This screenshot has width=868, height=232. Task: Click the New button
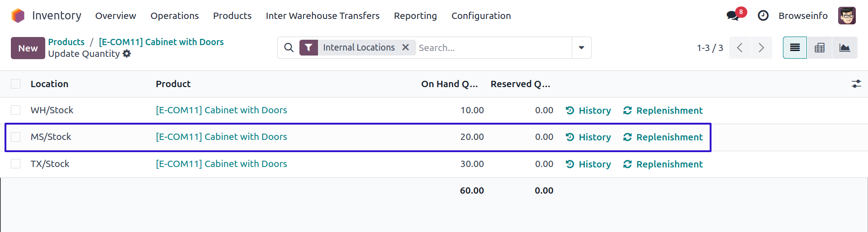[28, 48]
